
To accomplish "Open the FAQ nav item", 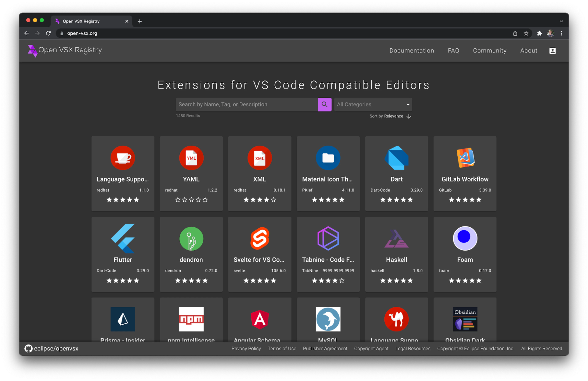I will (453, 51).
